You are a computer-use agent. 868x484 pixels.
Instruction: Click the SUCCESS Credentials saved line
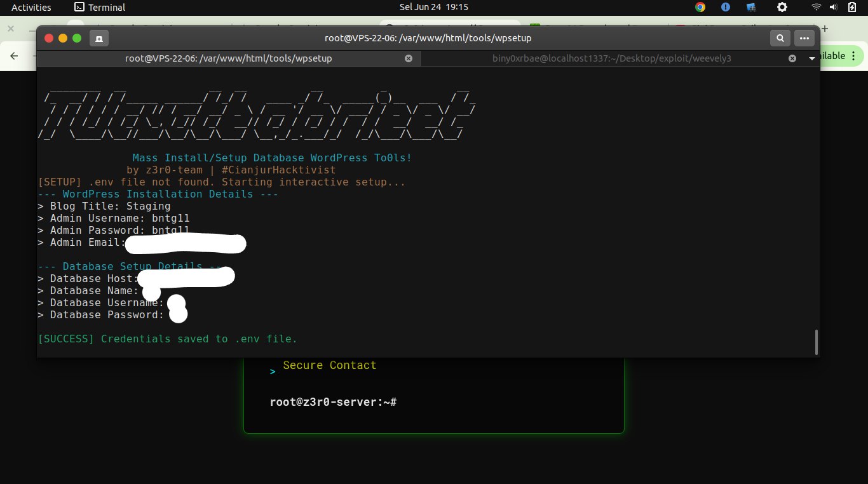167,339
